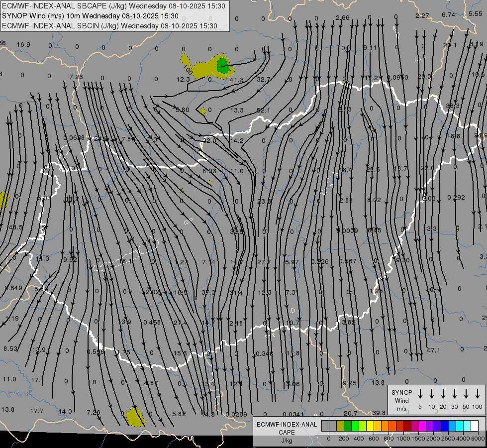The width and height of the screenshot is (487, 448).
Task: Pick the pure yellow colorbar swatch
Action: tap(370, 426)
